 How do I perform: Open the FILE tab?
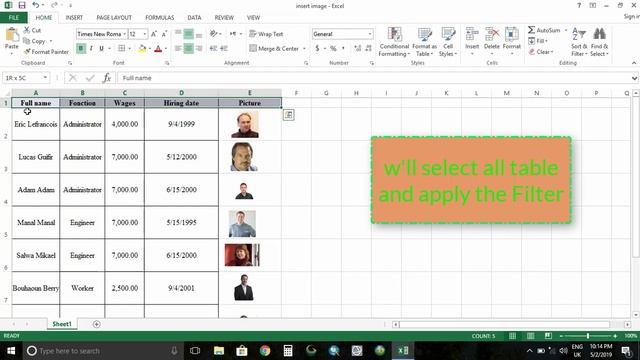[x=14, y=18]
